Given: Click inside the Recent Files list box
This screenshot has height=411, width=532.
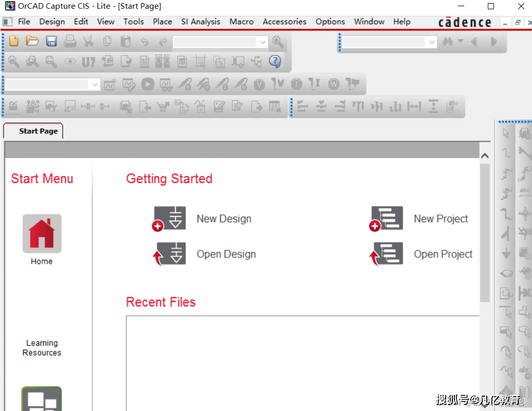Looking at the screenshot, I should [303, 363].
